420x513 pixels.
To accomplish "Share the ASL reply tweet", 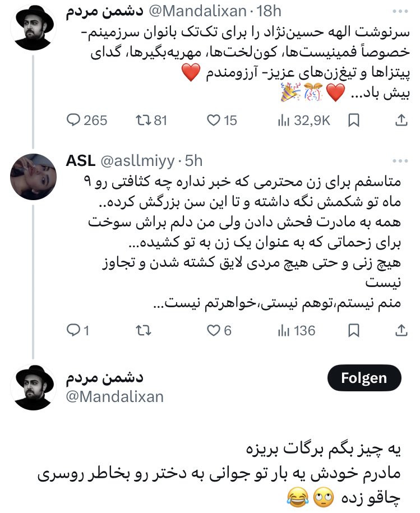I will (401, 331).
